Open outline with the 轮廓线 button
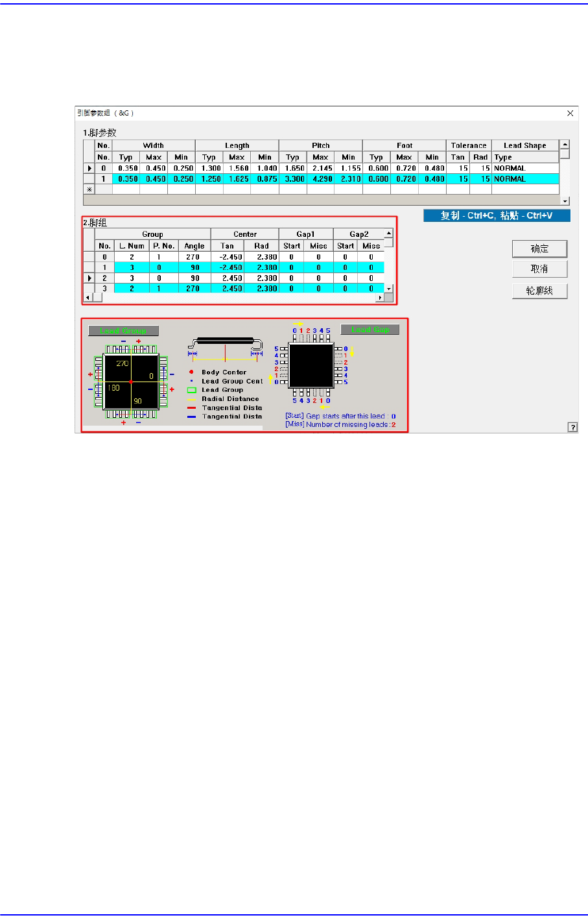Viewport: 588px width, 922px height. pos(539,290)
